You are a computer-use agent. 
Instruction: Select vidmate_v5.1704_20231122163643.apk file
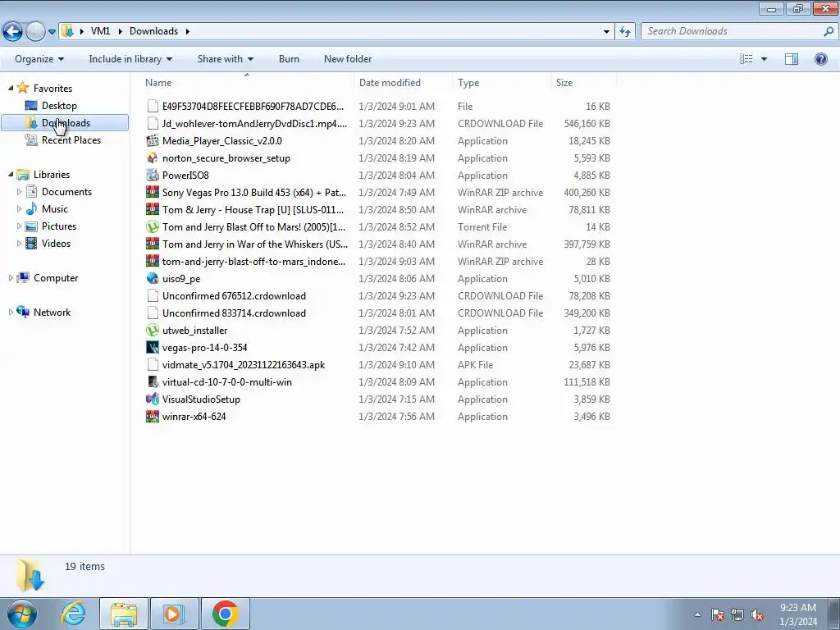[377, 365]
